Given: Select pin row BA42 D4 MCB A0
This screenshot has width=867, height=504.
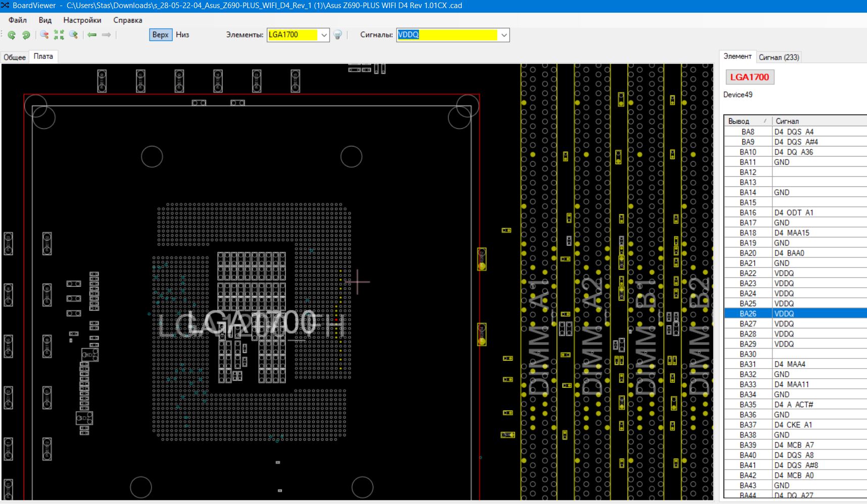Looking at the screenshot, I should tap(796, 475).
